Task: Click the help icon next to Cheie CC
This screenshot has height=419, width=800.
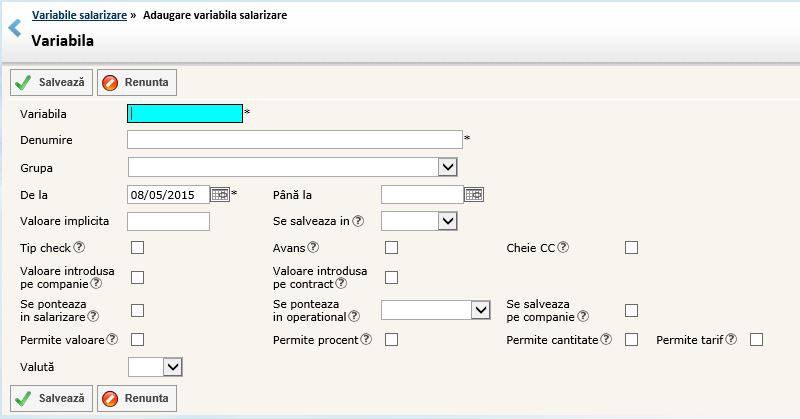Action: click(563, 247)
